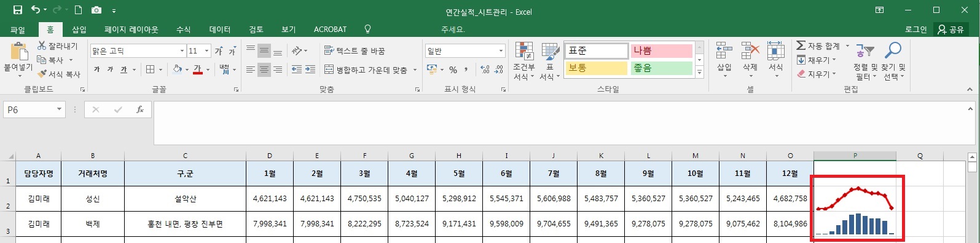Click the Save icon in quick access toolbar

coord(17,10)
